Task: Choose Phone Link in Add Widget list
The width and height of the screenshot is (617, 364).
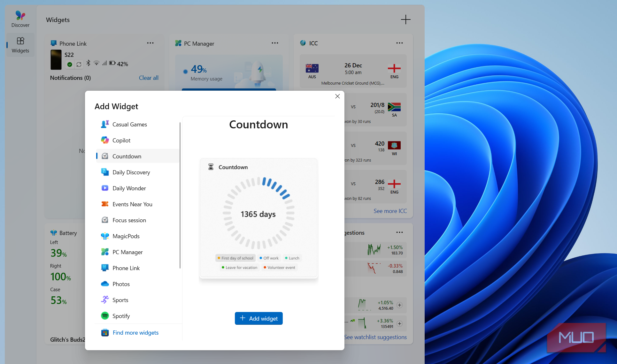Action: [x=138, y=268]
